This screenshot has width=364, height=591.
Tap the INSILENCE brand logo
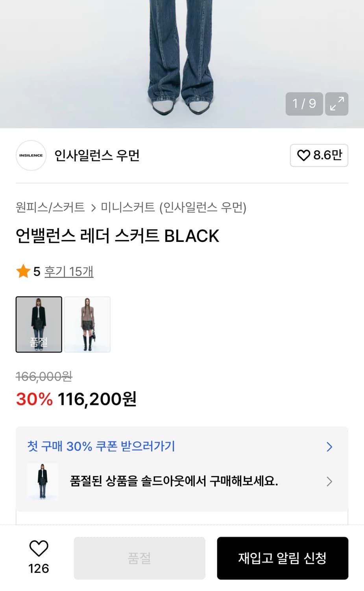pyautogui.click(x=31, y=155)
